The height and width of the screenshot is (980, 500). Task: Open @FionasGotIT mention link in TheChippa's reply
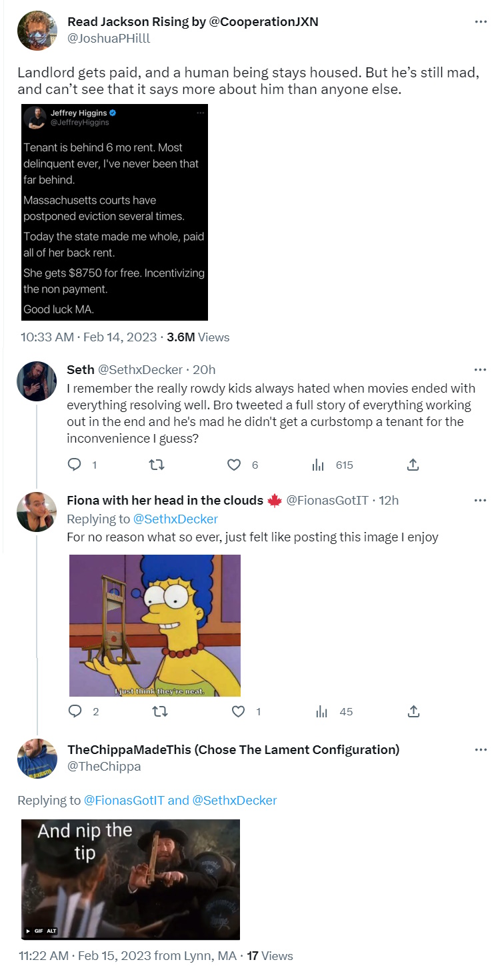coord(123,800)
